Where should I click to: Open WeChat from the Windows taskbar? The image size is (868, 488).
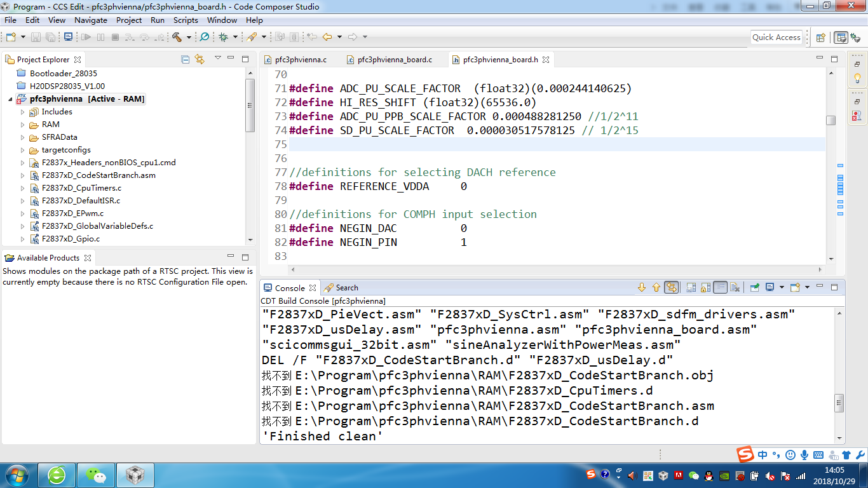pyautogui.click(x=96, y=475)
